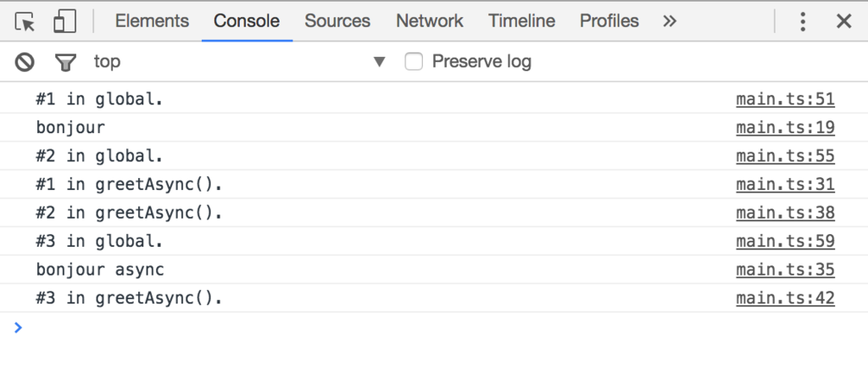The image size is (868, 368).
Task: Click the main.ts:42 link
Action: point(785,298)
